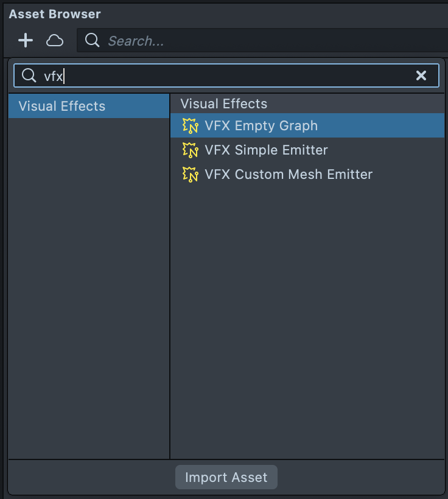Clear the vfx search with the X
Screen dimensions: 448x499
[421, 75]
